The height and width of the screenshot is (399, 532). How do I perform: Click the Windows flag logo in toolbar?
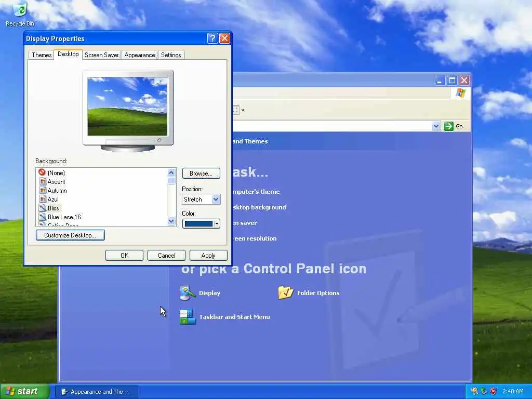point(460,93)
